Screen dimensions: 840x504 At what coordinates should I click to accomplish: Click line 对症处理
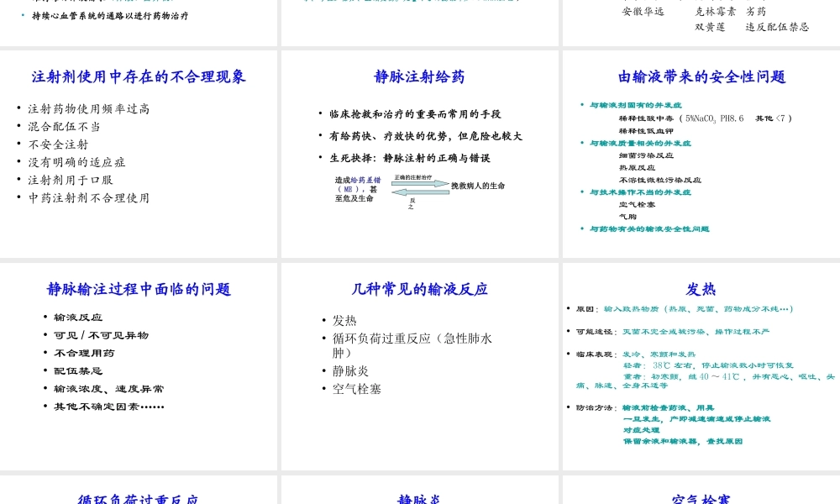click(x=641, y=431)
